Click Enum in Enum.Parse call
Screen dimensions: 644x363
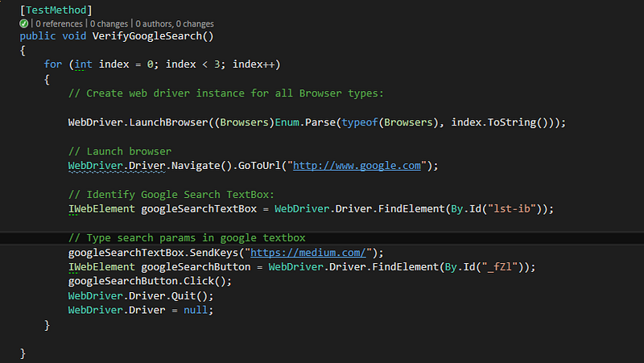(x=287, y=122)
